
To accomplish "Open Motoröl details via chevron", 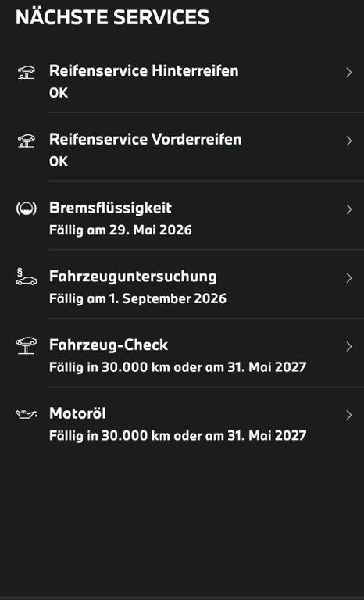I will 348,415.
